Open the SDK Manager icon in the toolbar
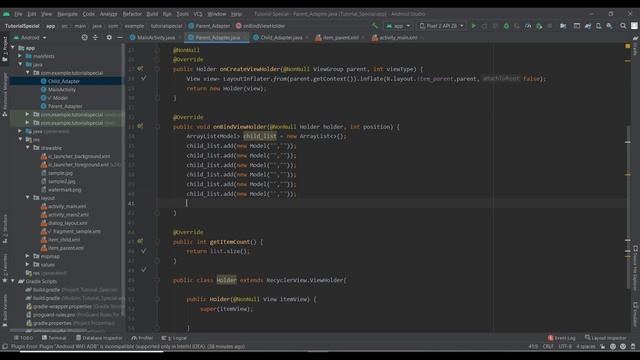The height and width of the screenshot is (360, 640). (x=610, y=26)
